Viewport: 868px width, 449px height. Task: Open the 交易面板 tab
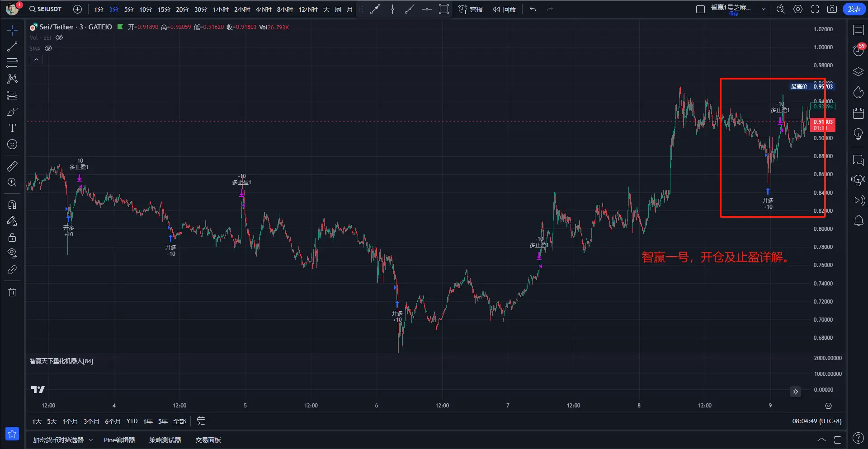[208, 440]
